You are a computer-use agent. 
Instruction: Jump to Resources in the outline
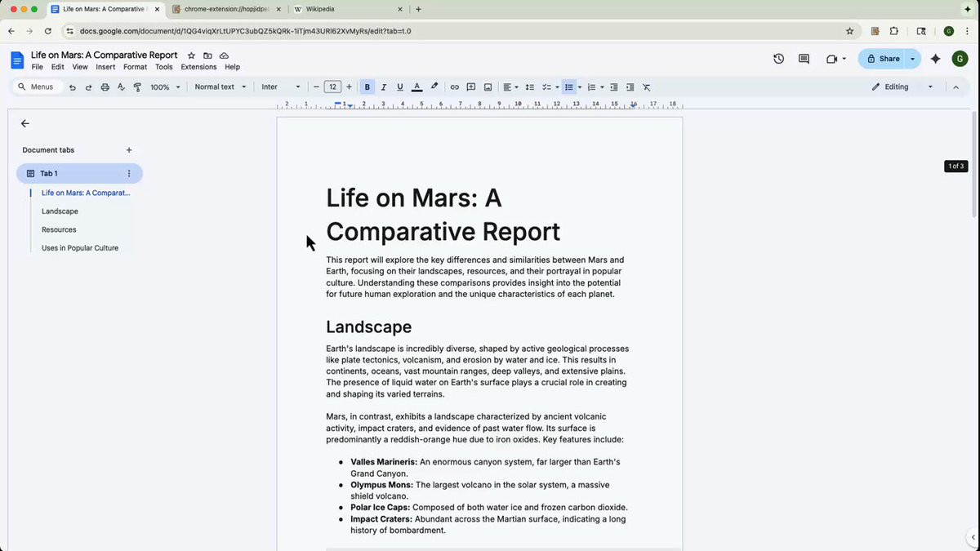(59, 229)
